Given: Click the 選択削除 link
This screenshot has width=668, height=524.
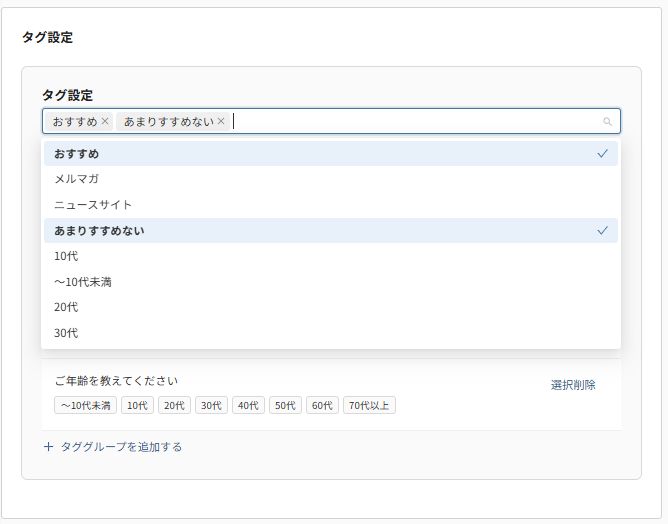Looking at the screenshot, I should (x=573, y=385).
